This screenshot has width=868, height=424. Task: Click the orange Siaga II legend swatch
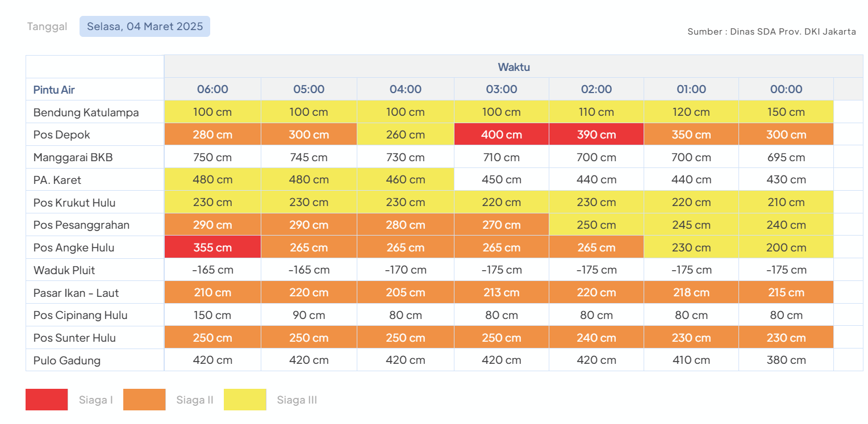click(x=144, y=400)
